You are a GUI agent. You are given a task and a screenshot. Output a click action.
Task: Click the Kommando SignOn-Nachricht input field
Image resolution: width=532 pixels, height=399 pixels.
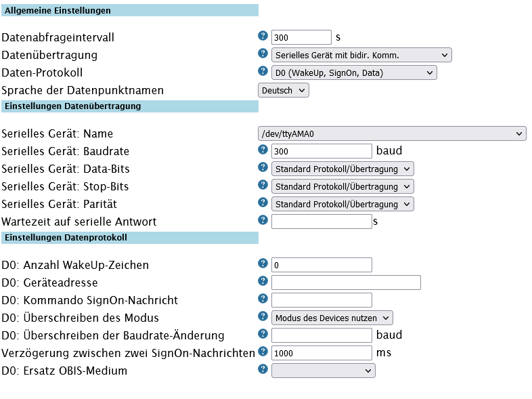322,300
